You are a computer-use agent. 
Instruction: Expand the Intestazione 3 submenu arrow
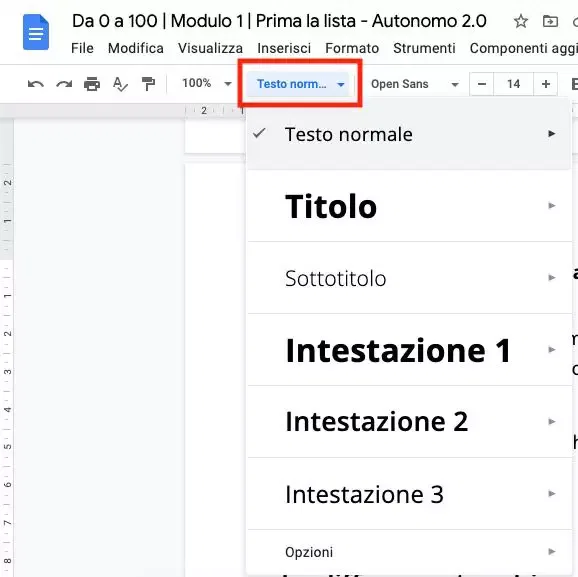[551, 493]
